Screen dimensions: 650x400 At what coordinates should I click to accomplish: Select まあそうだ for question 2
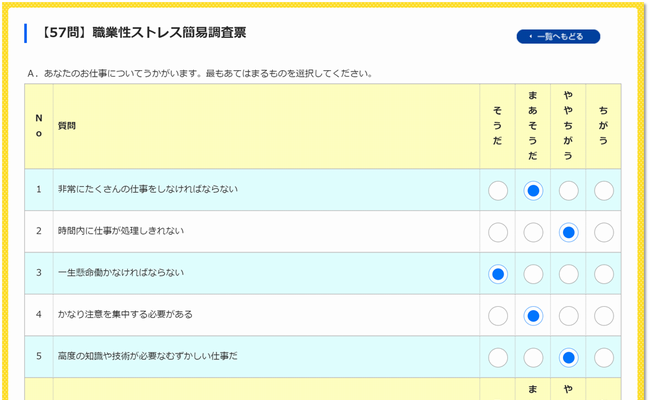pos(533,232)
